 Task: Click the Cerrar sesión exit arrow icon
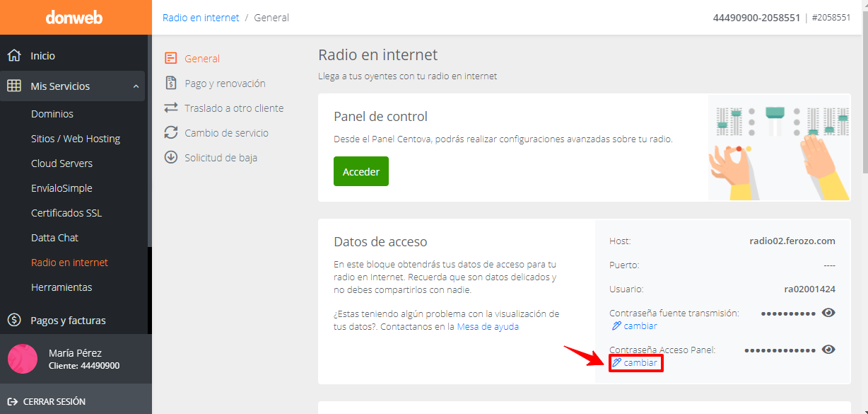(12, 401)
